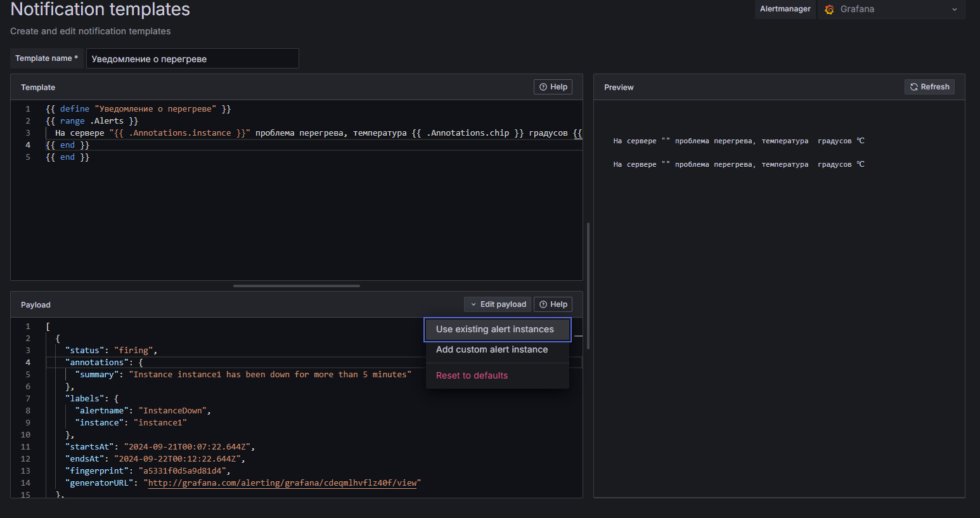Click the circular refresh icon in the Preview header
This screenshot has height=518, width=980.
(x=913, y=87)
